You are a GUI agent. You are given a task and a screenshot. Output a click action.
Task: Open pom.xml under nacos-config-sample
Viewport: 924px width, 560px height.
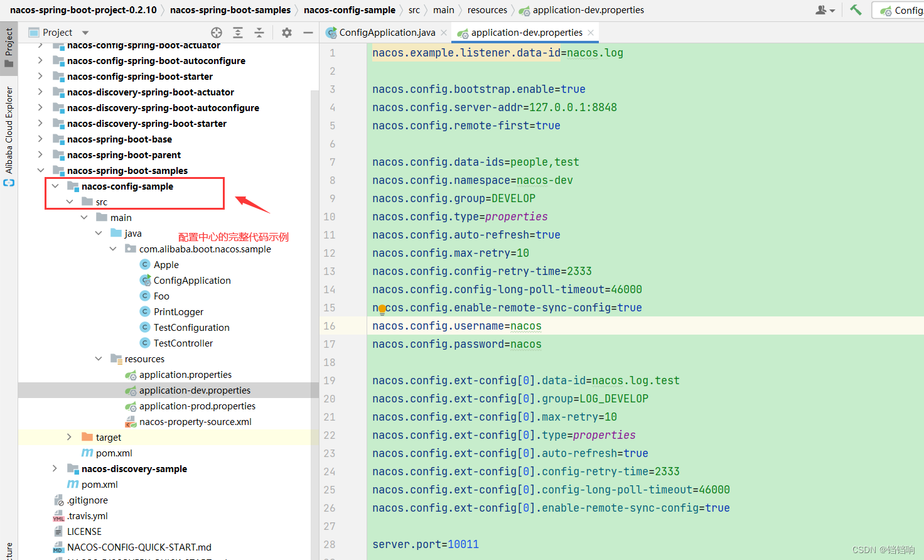(x=107, y=453)
